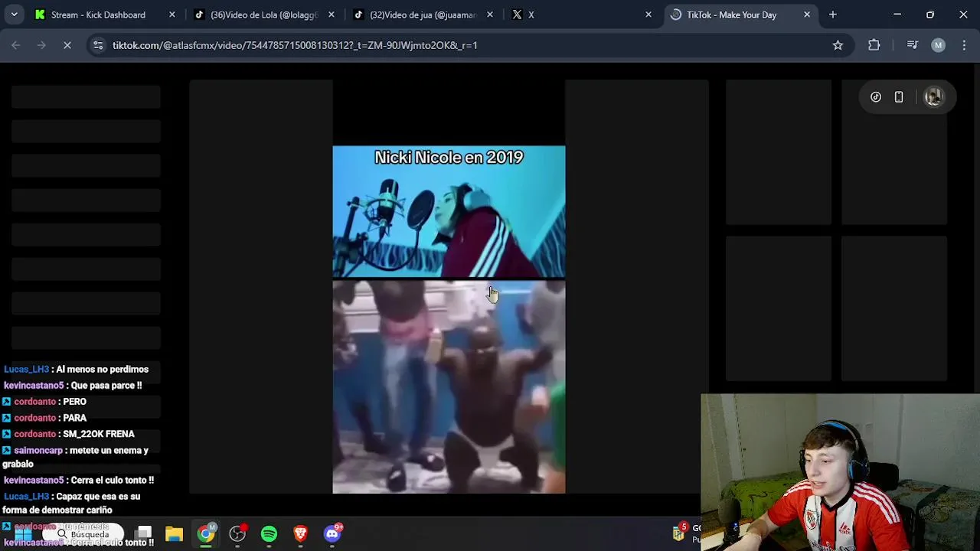This screenshot has height=551, width=980.
Task: Open the TikTok get app phone icon
Action: coord(899,97)
